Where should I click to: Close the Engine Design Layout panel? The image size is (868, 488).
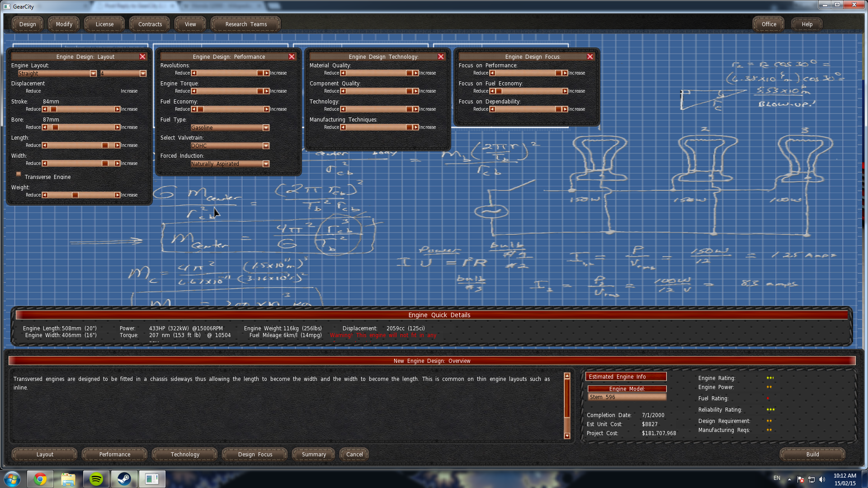(x=142, y=56)
